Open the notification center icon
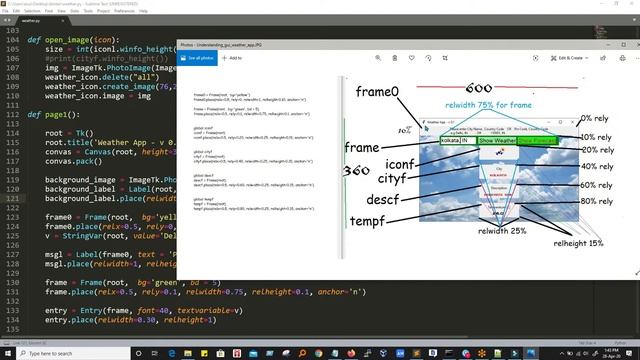The image size is (640, 360). click(x=629, y=353)
